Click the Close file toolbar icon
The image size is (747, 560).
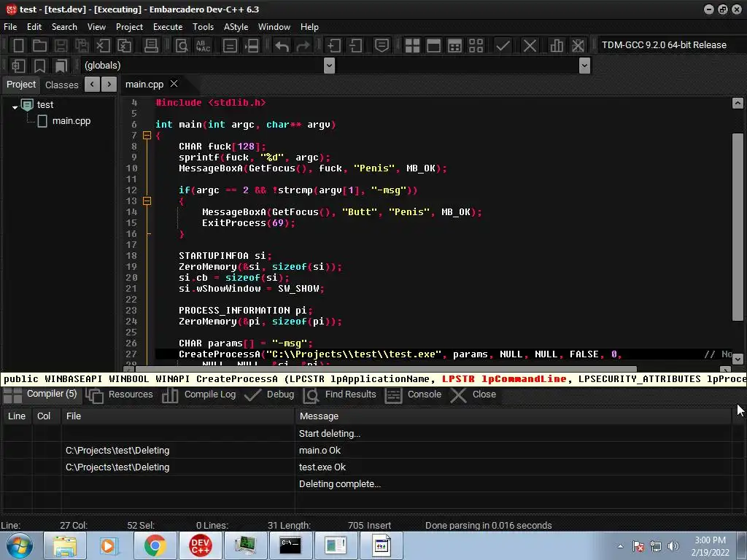pyautogui.click(x=102, y=46)
